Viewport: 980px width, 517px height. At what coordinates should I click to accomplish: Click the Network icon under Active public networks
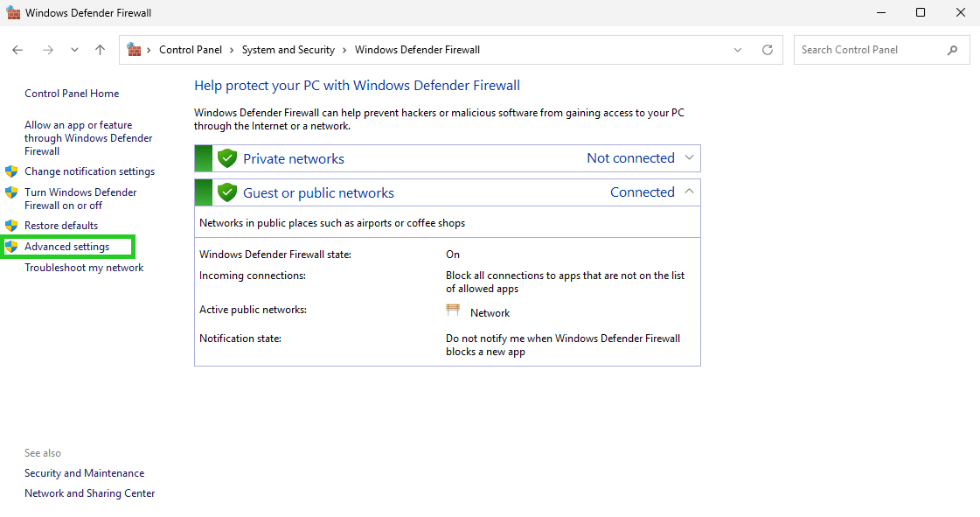453,309
